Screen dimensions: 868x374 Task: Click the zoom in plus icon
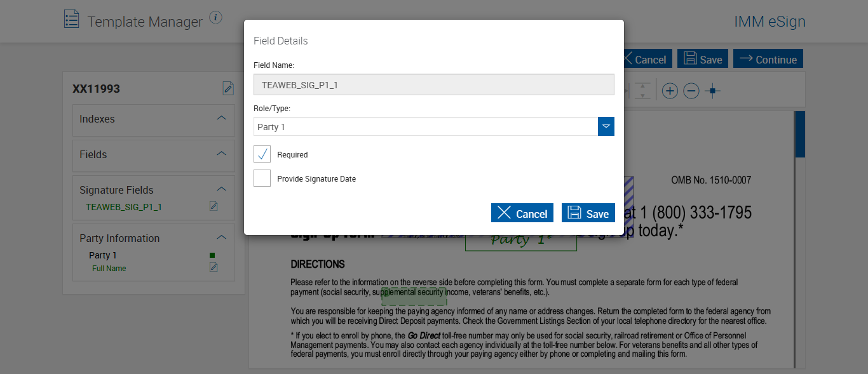(670, 91)
